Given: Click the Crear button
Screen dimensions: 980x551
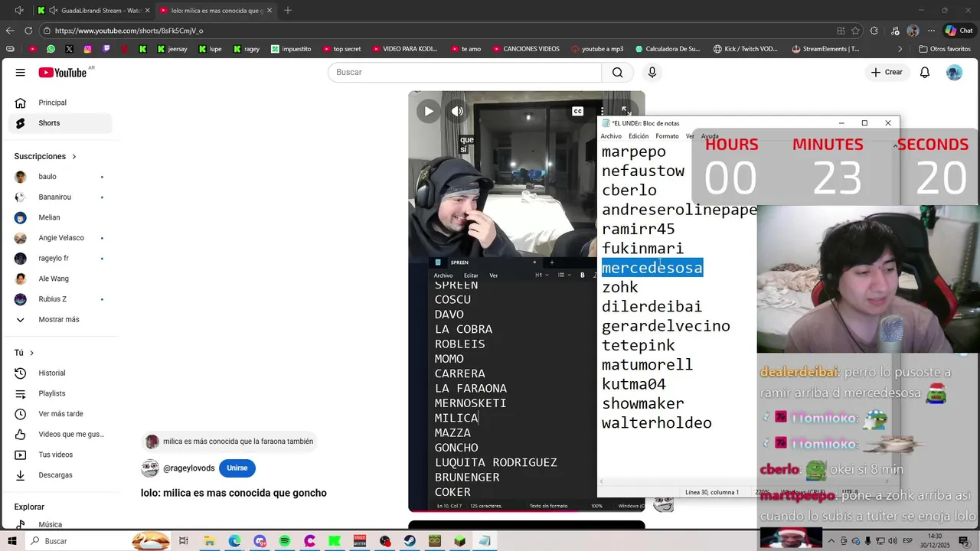Looking at the screenshot, I should (x=887, y=72).
